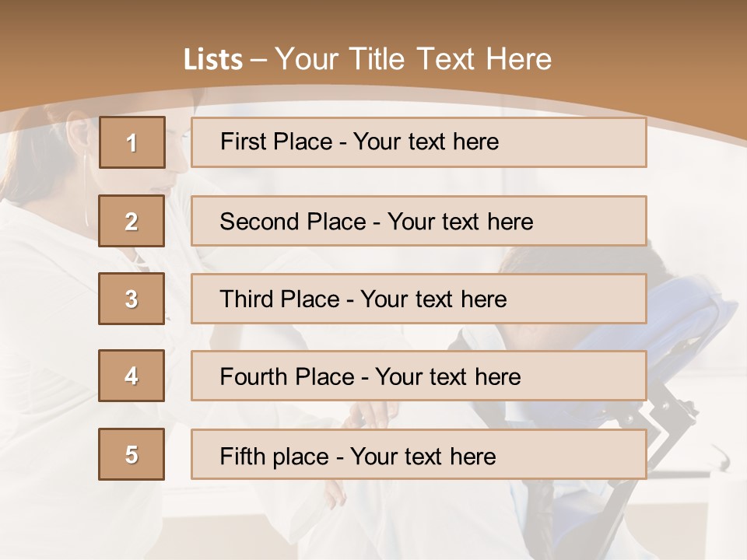This screenshot has height=560, width=747.
Task: Click the brown box numbered 3
Action: [132, 299]
